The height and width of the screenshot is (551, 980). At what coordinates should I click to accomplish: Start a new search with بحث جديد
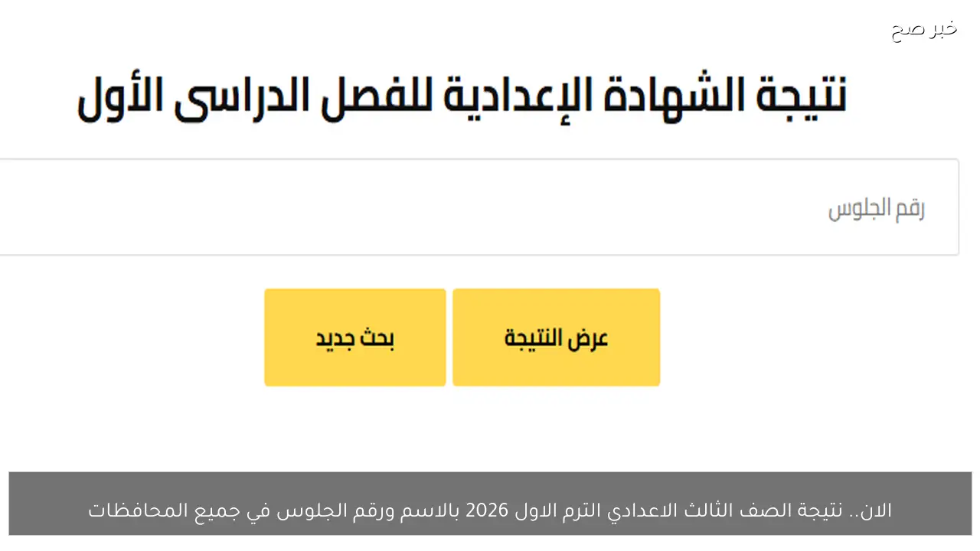coord(354,337)
